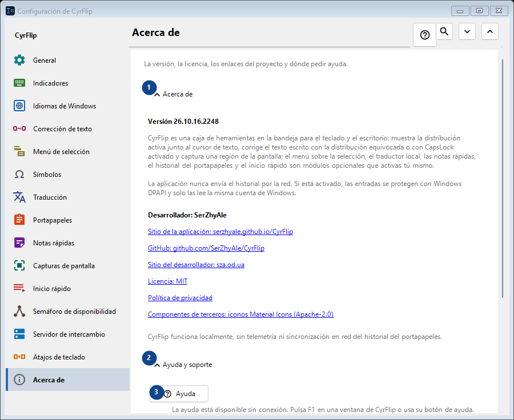
Task: Open Idiomas de Windows globe icon
Action: click(x=19, y=106)
